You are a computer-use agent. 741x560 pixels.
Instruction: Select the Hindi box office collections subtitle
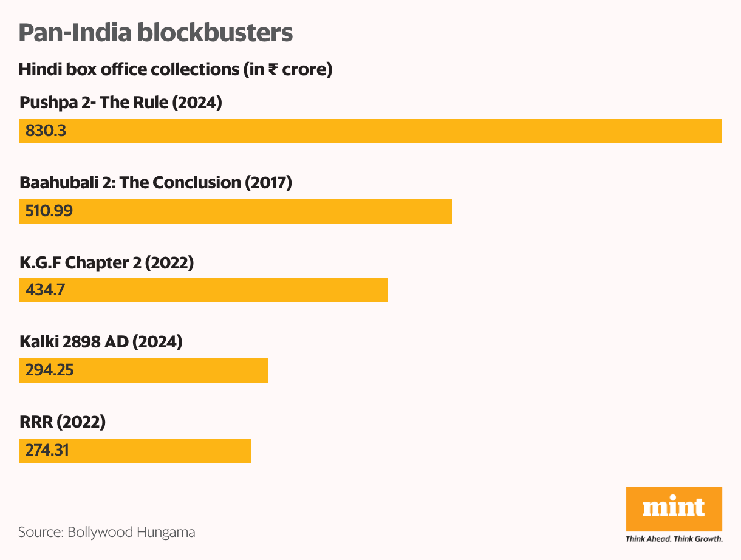(x=176, y=70)
